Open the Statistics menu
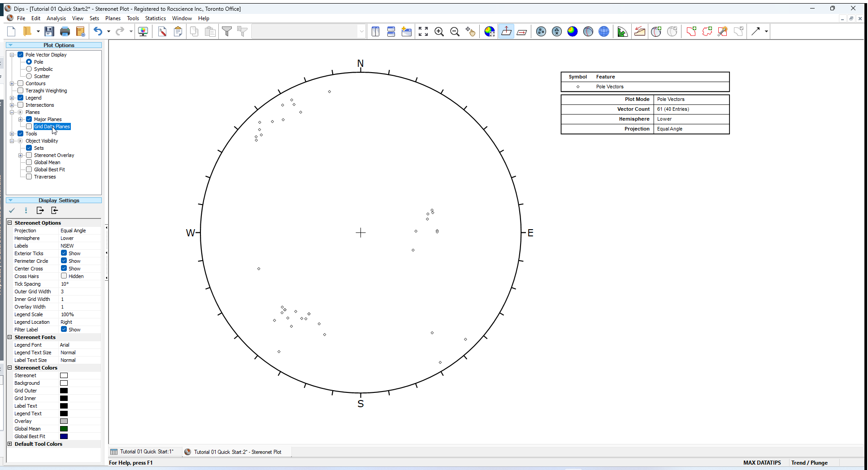 click(155, 18)
